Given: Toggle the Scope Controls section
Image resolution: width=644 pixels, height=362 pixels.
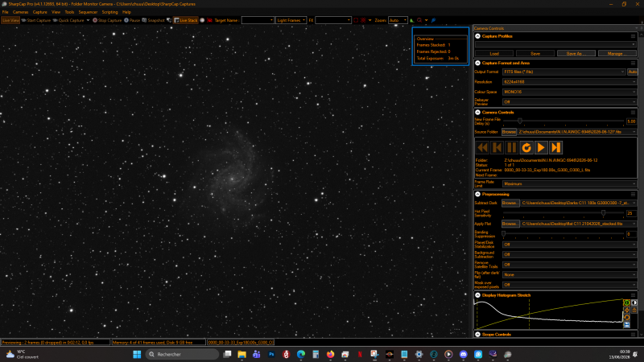Looking at the screenshot, I should tap(477, 335).
